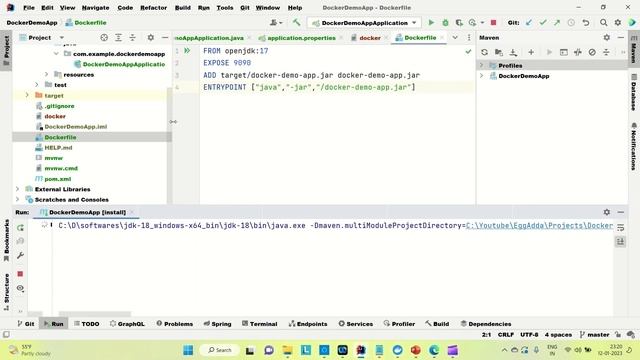Image resolution: width=640 pixels, height=360 pixels.
Task: Run with coverage icon in toolbar
Action: [x=459, y=22]
